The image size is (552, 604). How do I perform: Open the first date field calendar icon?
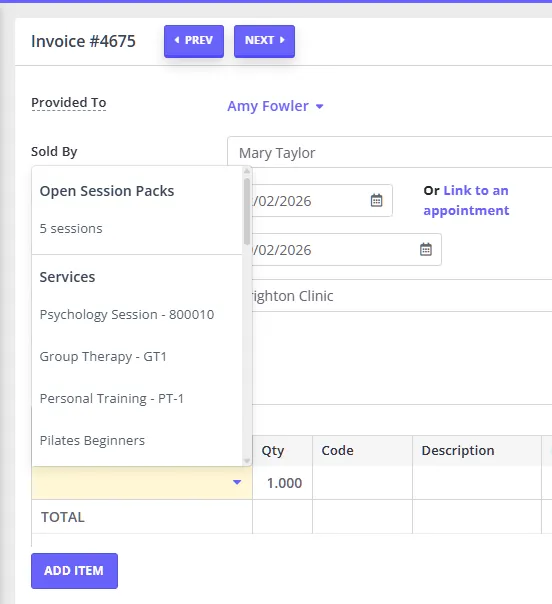pyautogui.click(x=376, y=200)
